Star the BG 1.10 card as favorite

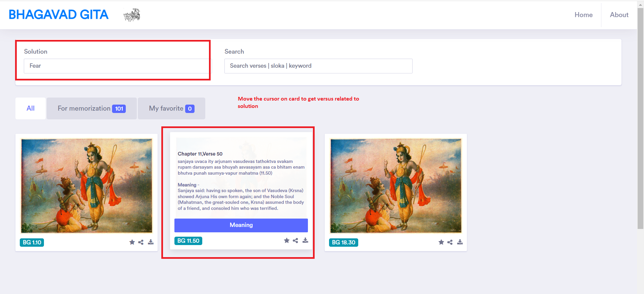[x=132, y=242]
